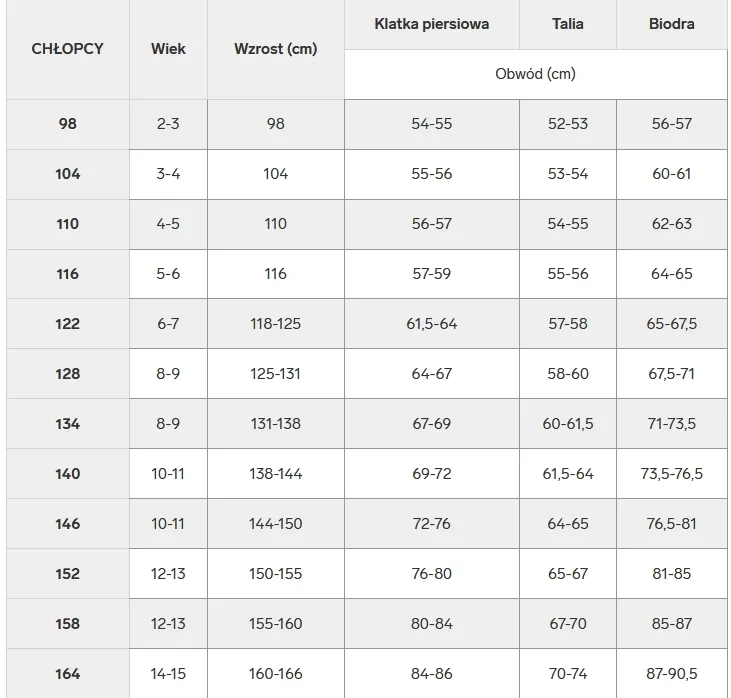Screen dimensions: 731x698
Task: Click the age cell 14-15
Action: point(168,674)
